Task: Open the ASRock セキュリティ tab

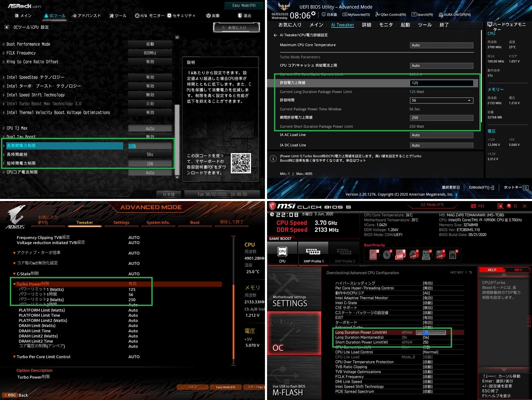Action: click(x=181, y=16)
